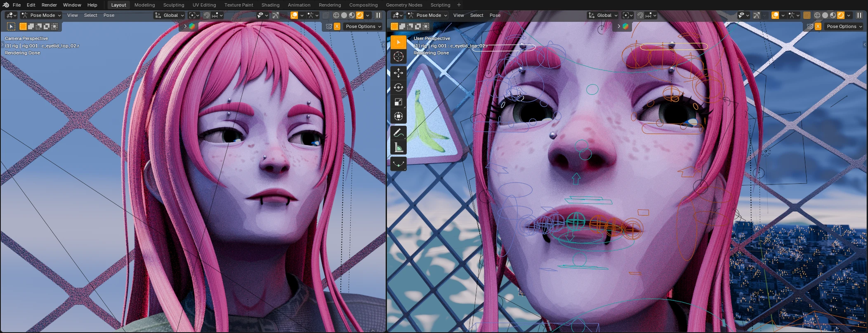Open the Pose menu in left viewport

(109, 15)
